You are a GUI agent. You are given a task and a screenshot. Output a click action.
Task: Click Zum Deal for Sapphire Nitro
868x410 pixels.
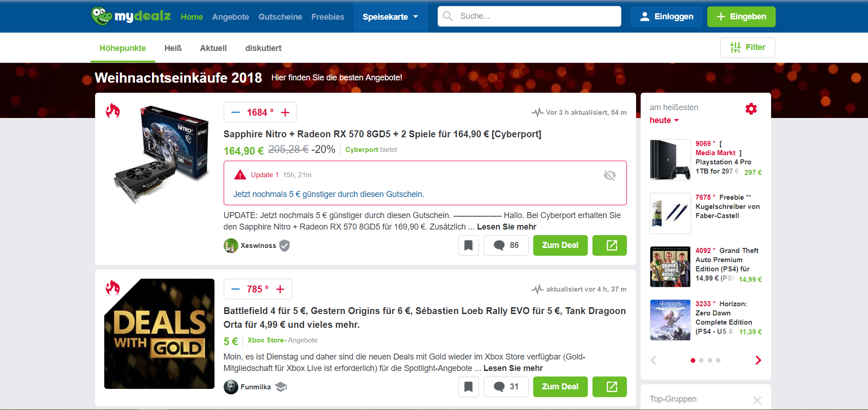[560, 245]
